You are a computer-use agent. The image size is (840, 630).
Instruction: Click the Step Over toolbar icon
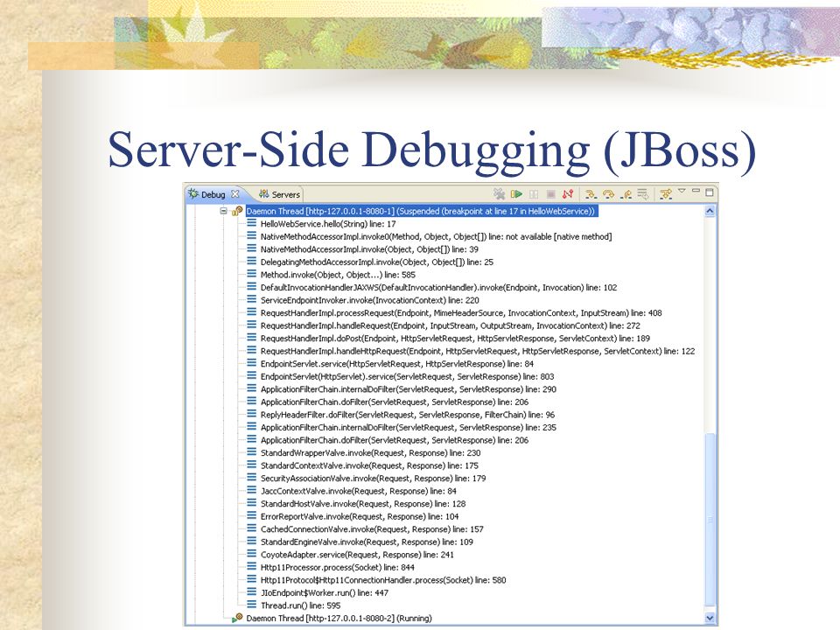(609, 194)
